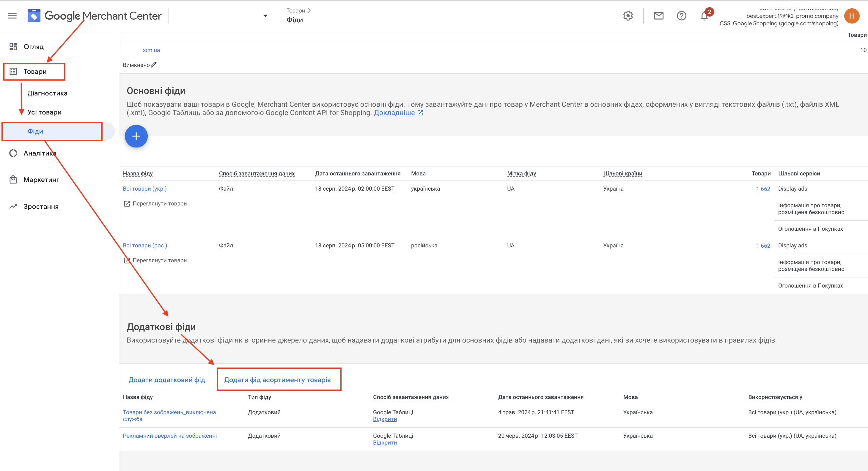Click the Маркетинг shopping bag icon

13,180
